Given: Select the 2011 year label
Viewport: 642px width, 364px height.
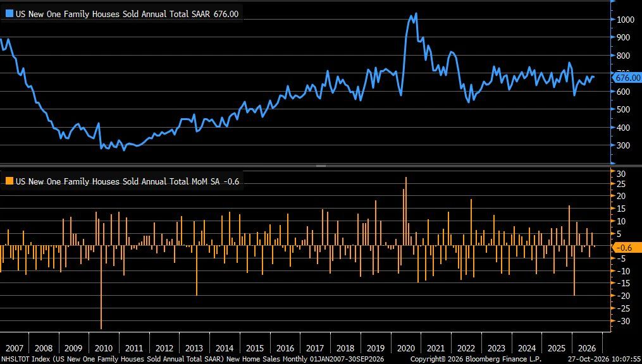Looking at the screenshot, I should click(134, 348).
